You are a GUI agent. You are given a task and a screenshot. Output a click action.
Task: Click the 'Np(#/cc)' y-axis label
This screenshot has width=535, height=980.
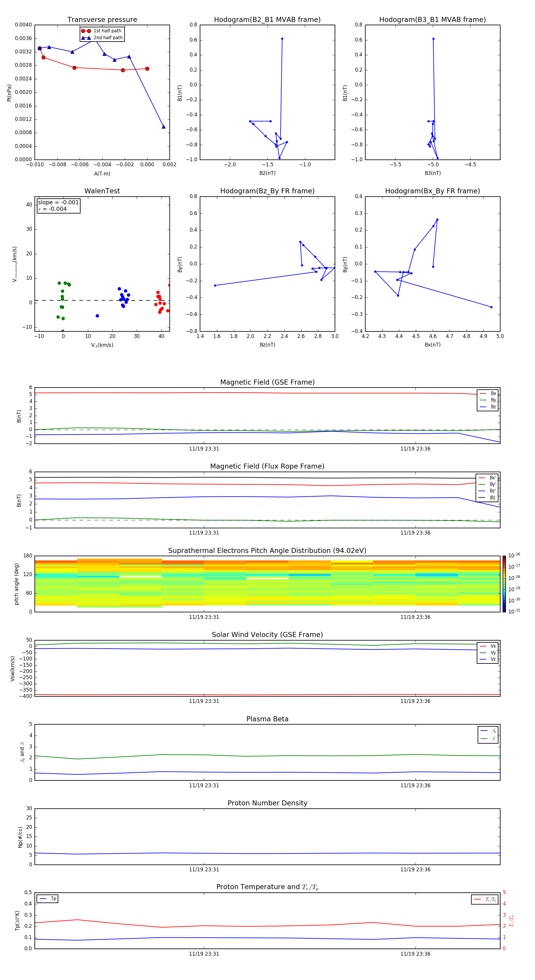[x=20, y=837]
